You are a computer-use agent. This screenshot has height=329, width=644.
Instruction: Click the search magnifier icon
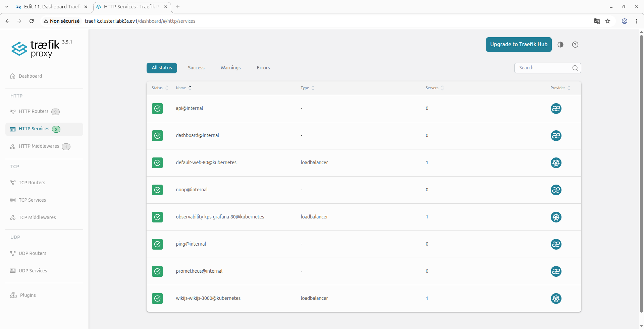point(575,68)
